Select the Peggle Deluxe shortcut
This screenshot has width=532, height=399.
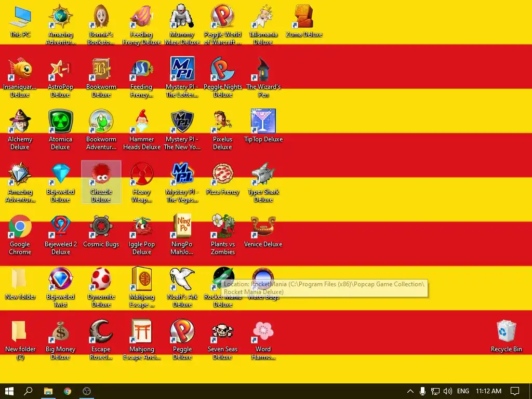click(x=182, y=340)
